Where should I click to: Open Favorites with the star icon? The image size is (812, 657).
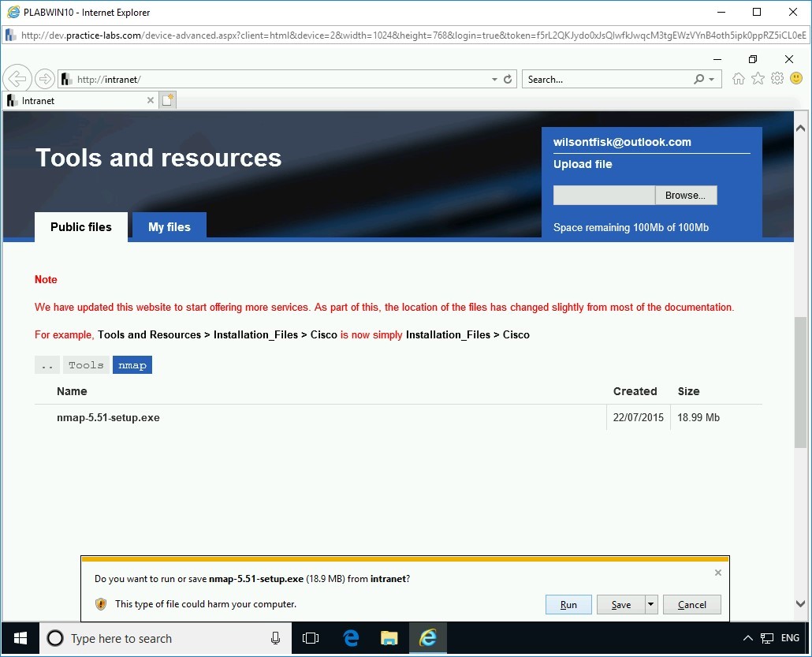(x=758, y=78)
